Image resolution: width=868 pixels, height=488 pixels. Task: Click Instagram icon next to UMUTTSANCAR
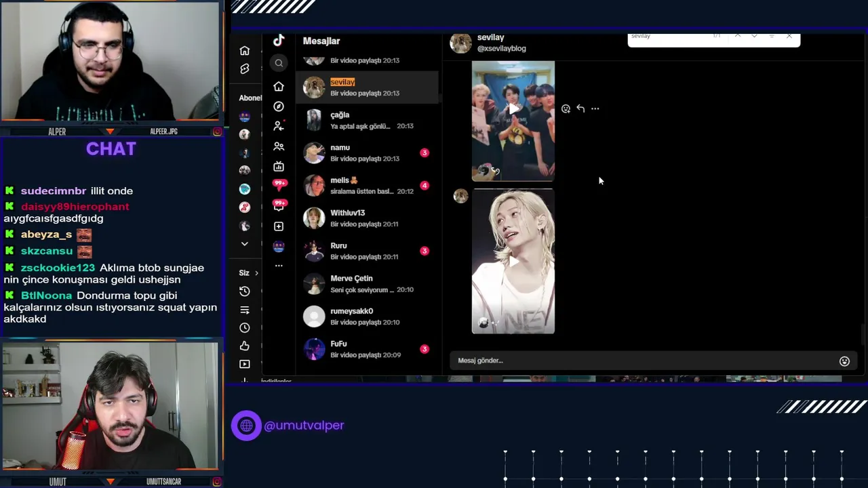(x=217, y=482)
